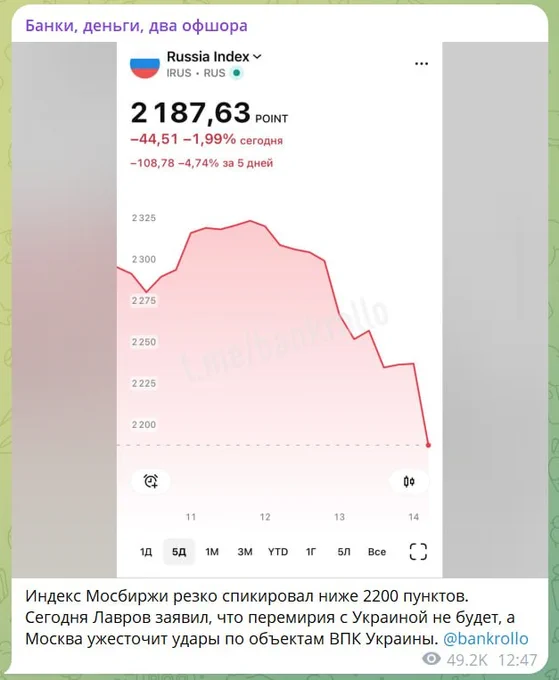Image resolution: width=559 pixels, height=680 pixels.
Task: Open the chart in fullscreen mode
Action: (418, 552)
